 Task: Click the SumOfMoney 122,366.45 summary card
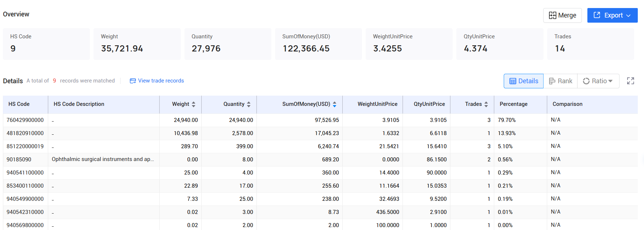[319, 44]
